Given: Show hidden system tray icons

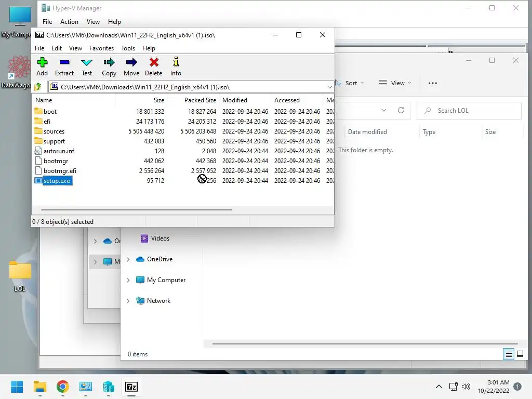Looking at the screenshot, I should click(438, 387).
